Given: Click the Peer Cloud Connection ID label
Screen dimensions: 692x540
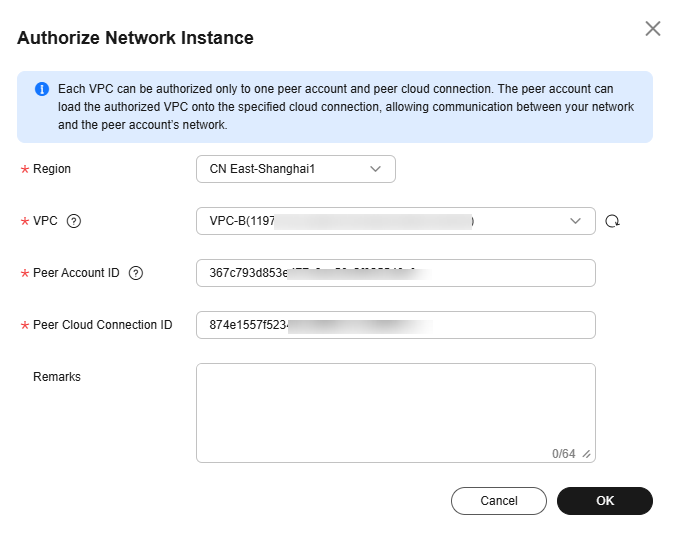Looking at the screenshot, I should coord(102,325).
